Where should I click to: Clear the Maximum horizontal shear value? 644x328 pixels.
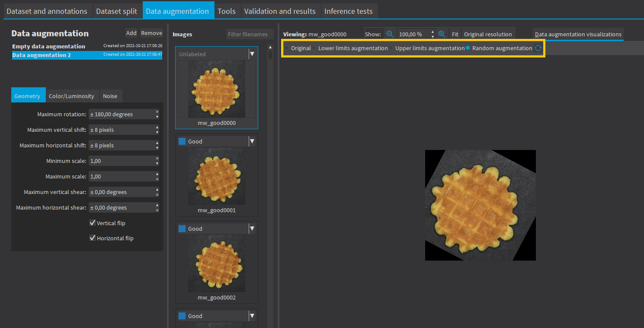(x=157, y=210)
